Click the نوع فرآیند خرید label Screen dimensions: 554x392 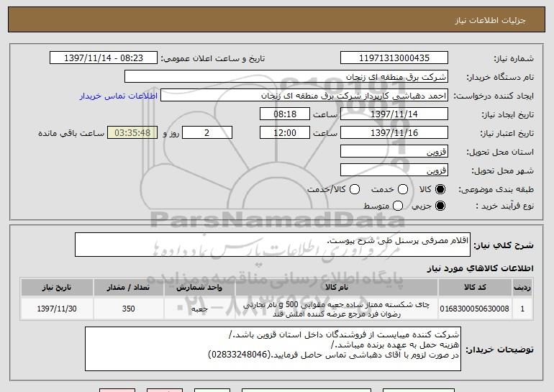tap(504, 206)
